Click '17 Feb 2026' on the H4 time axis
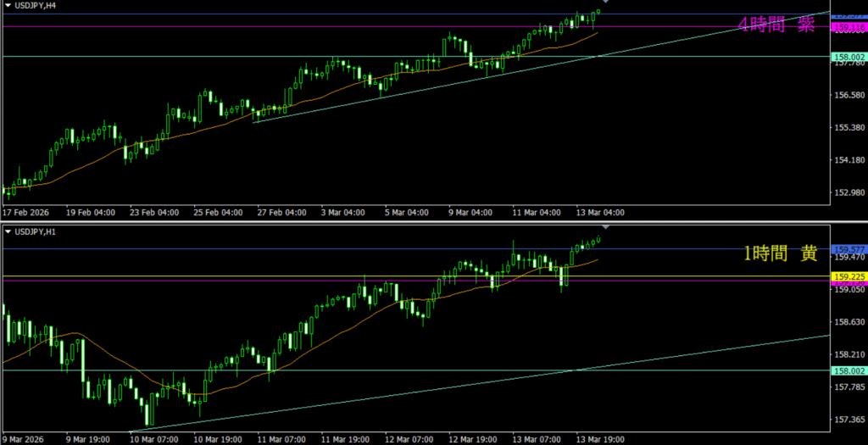This screenshot has height=445, width=868. pos(27,212)
